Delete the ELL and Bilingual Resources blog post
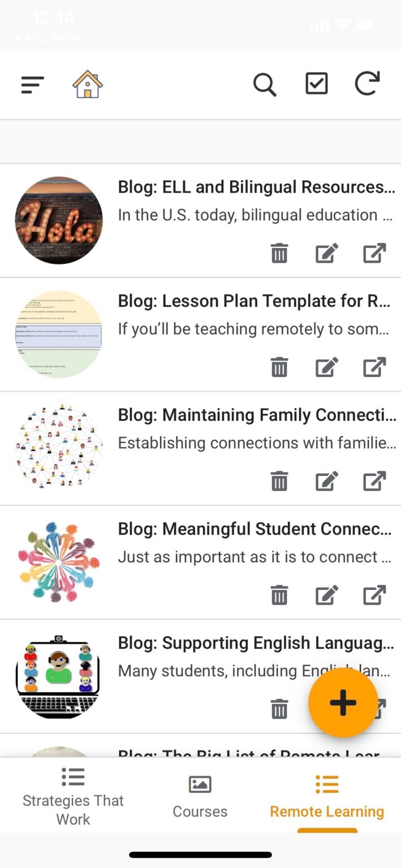Image resolution: width=401 pixels, height=868 pixels. pos(279,253)
